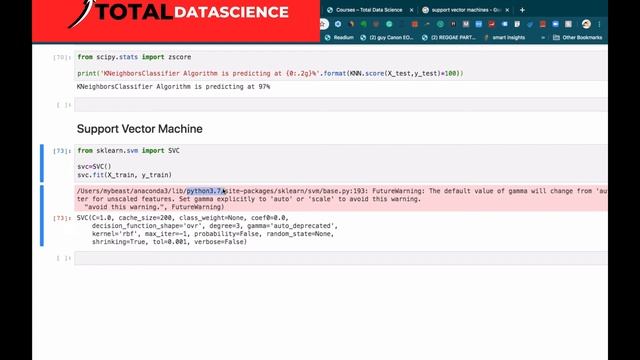The image size is (640, 360).
Task: Close the 'Courses – Total Data Science' tab
Action: pos(411,10)
